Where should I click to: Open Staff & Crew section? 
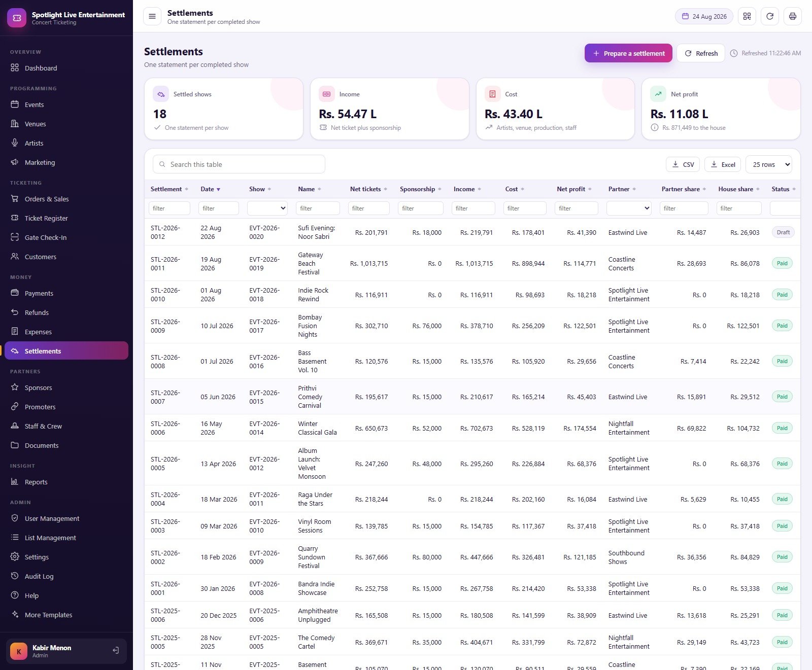pyautogui.click(x=66, y=426)
